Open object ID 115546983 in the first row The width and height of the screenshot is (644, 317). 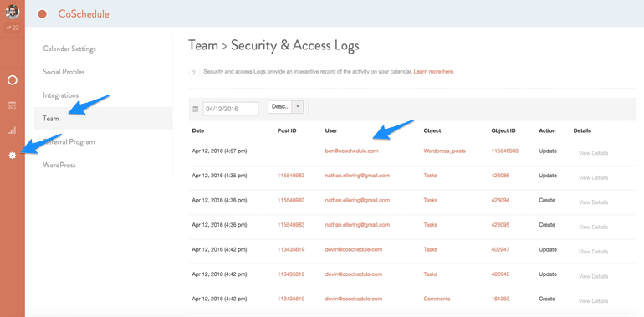[x=505, y=151]
